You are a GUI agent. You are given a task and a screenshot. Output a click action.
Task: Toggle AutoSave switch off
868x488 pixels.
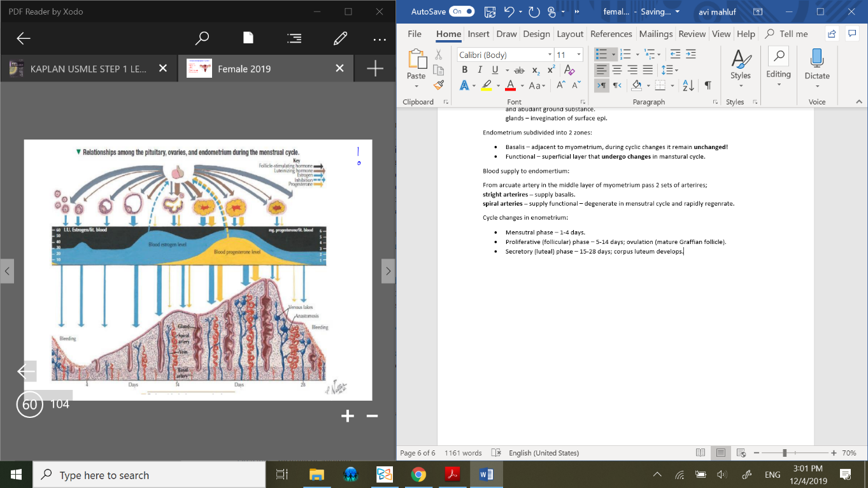(x=462, y=11)
